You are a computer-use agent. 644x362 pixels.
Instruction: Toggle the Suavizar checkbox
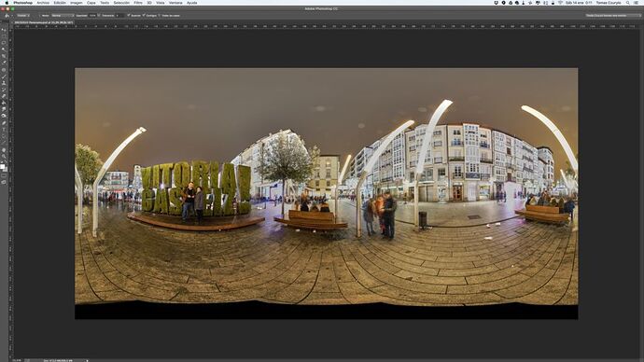[x=129, y=15]
